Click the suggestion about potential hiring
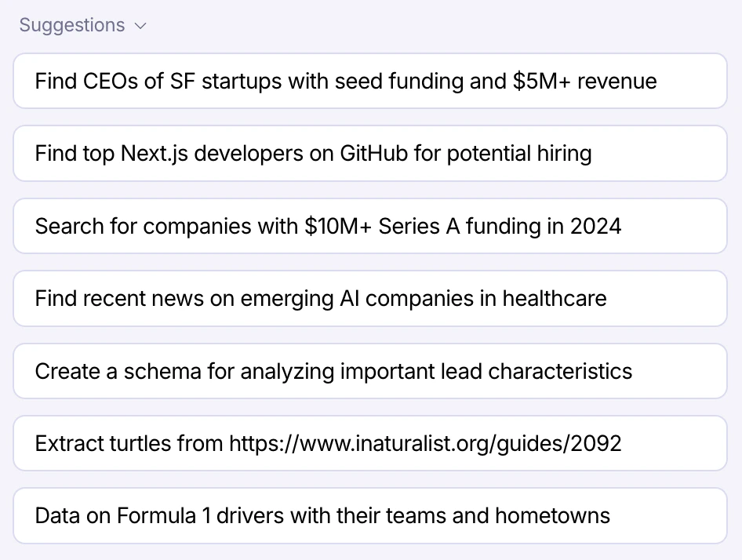 pos(370,154)
